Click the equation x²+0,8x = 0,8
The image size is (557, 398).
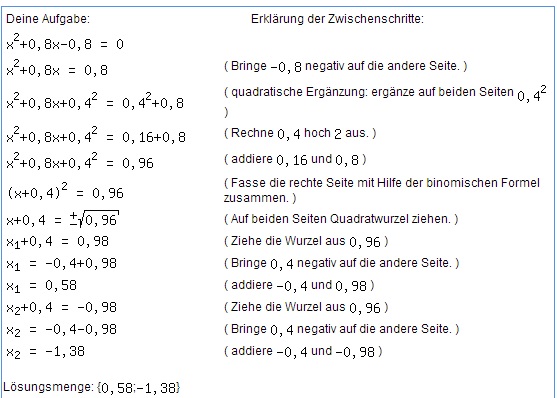click(x=57, y=68)
